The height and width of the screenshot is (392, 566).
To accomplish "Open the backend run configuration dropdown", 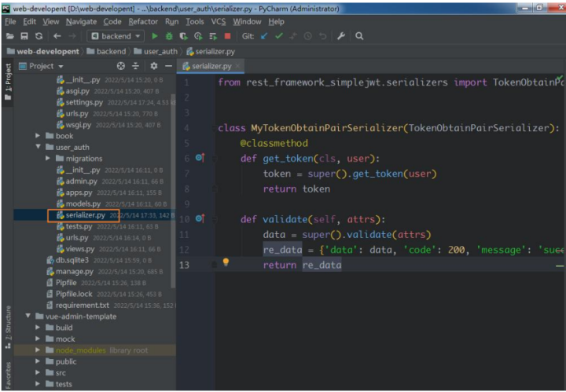I will point(116,36).
